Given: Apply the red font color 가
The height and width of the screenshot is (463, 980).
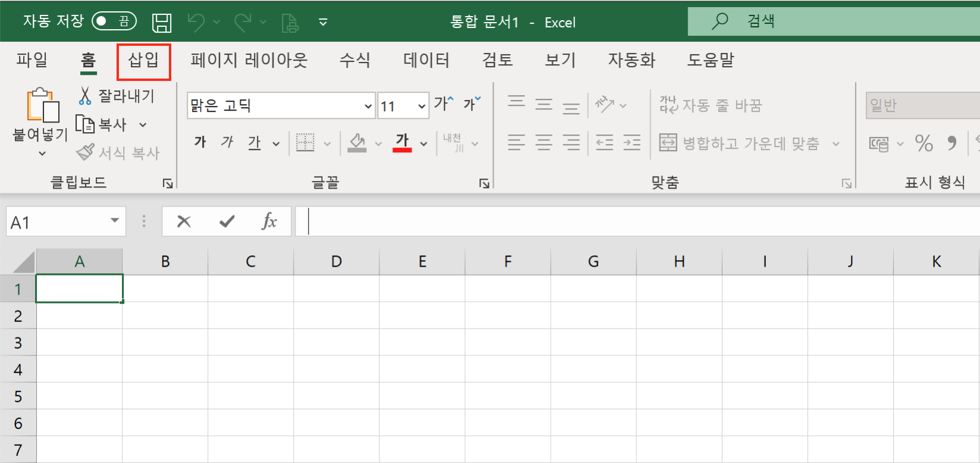Looking at the screenshot, I should click(403, 143).
